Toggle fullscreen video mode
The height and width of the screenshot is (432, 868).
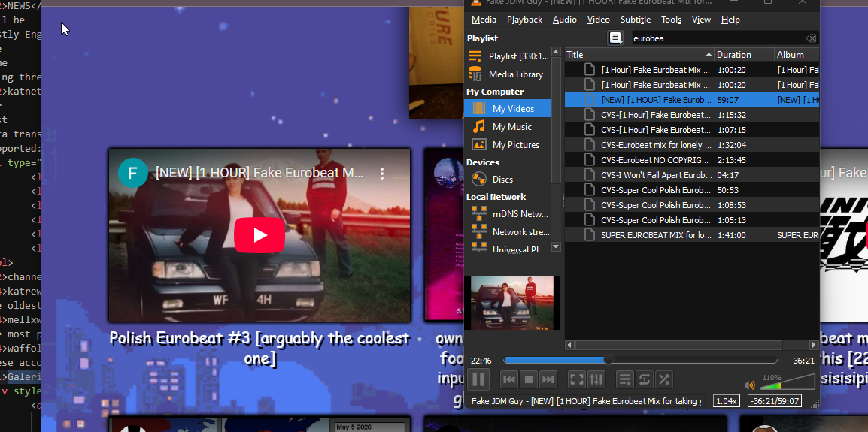coord(576,380)
